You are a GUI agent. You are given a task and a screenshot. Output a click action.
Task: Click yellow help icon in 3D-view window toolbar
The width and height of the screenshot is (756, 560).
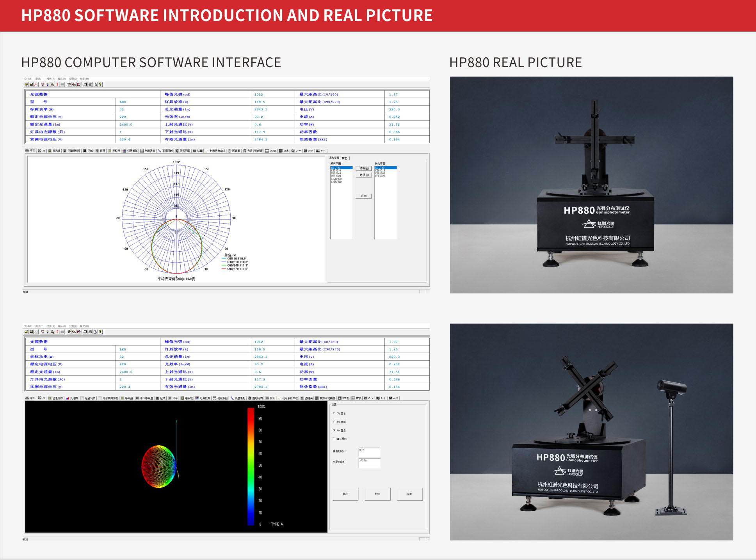pos(100,332)
